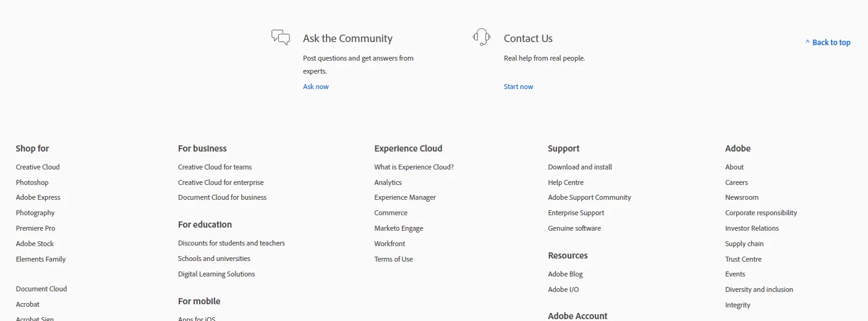Open the Acrobat link
The image size is (868, 321).
[x=28, y=304]
